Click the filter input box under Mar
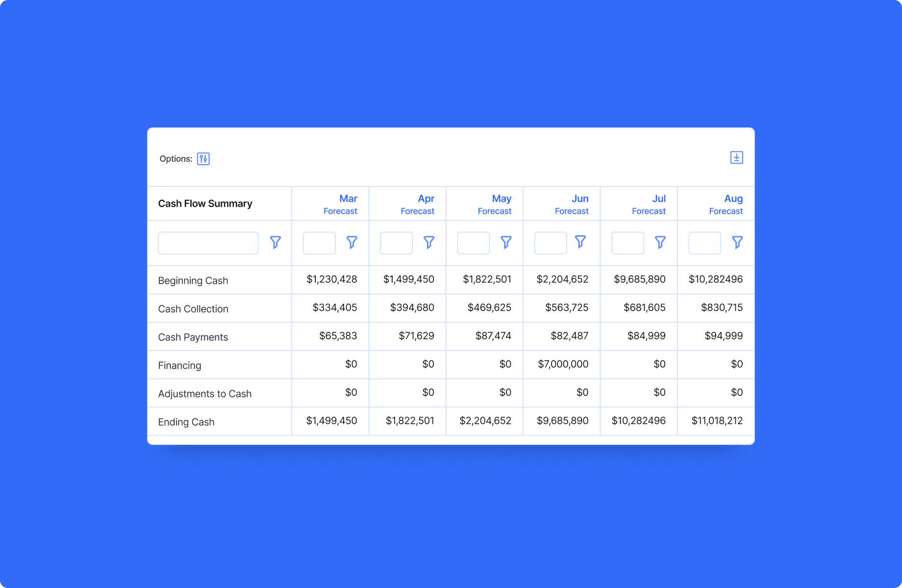 point(319,243)
